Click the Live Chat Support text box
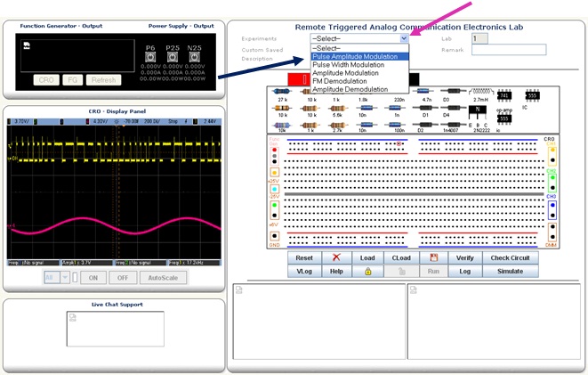The width and height of the screenshot is (588, 375). click(116, 329)
